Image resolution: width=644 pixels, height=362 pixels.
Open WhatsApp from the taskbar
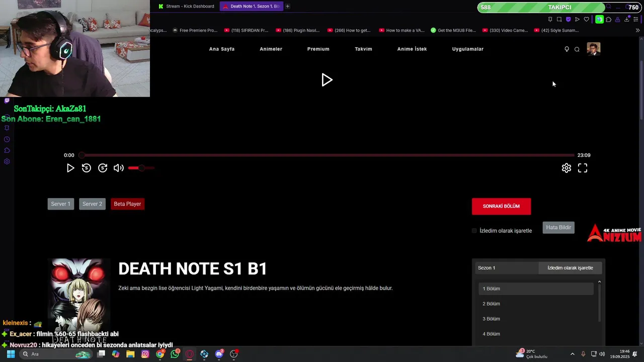click(175, 354)
